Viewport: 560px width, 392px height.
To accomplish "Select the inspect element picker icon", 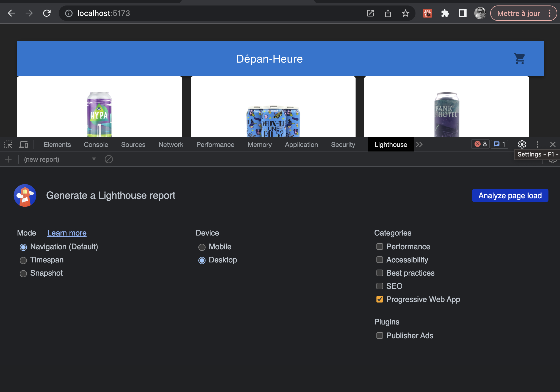I will 8,144.
